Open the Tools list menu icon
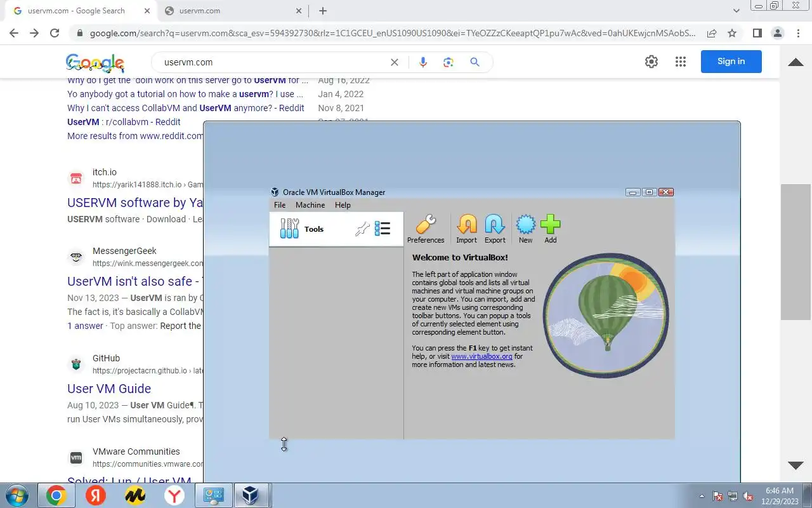812x508 pixels. click(x=383, y=229)
